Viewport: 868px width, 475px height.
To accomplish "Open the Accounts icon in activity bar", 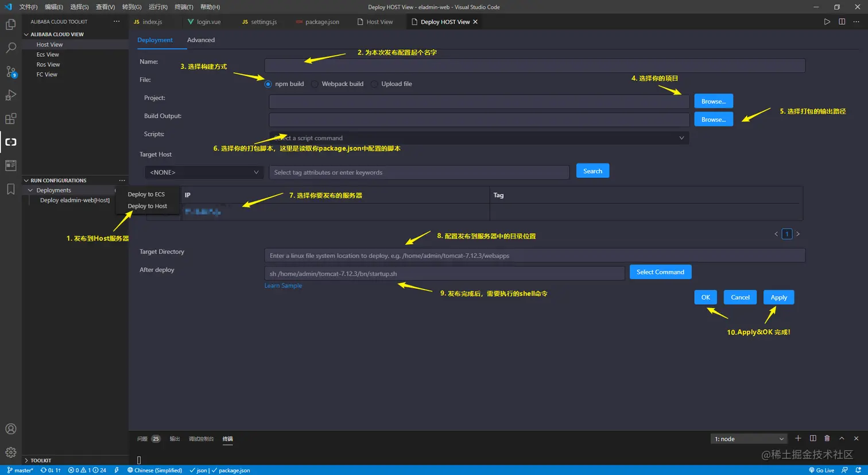I will coord(10,429).
